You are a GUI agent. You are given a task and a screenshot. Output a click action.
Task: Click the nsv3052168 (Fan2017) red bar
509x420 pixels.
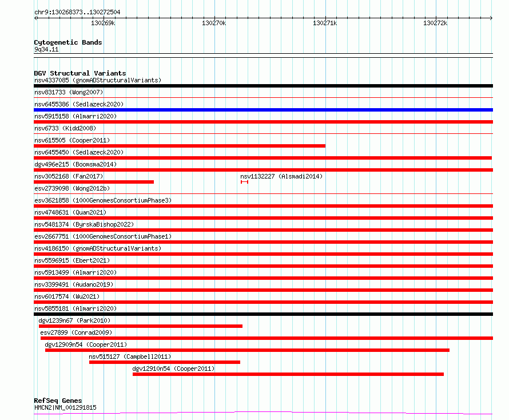coord(94,182)
